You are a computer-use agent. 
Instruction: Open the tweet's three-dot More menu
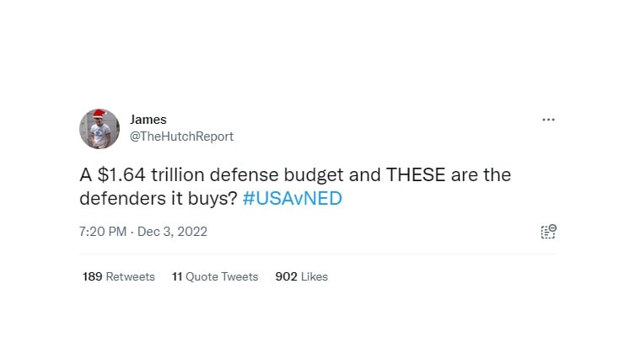point(548,120)
